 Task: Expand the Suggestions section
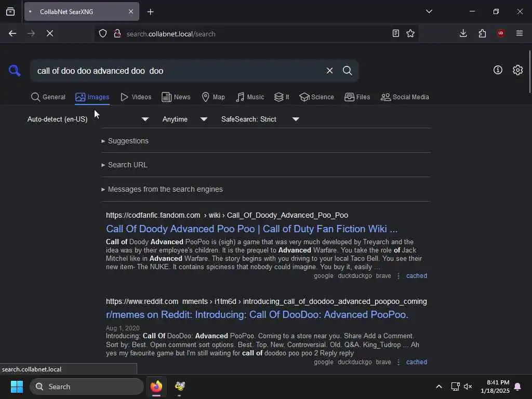tap(125, 141)
